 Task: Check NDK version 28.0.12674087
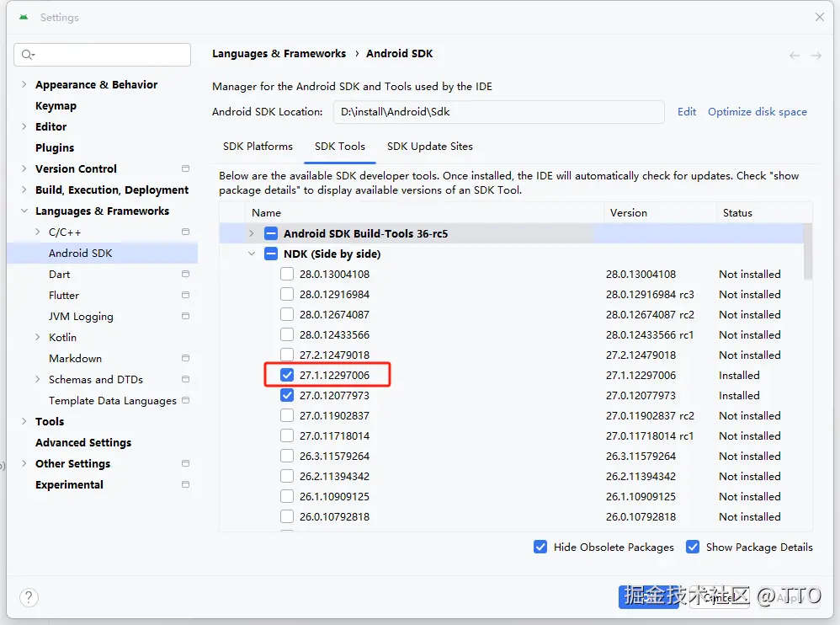[287, 315]
